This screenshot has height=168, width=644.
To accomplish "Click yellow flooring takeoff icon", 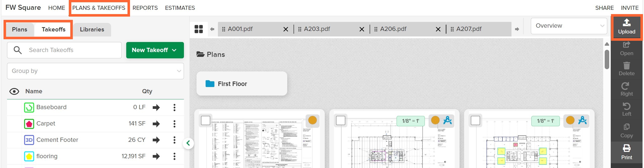I will point(29,156).
